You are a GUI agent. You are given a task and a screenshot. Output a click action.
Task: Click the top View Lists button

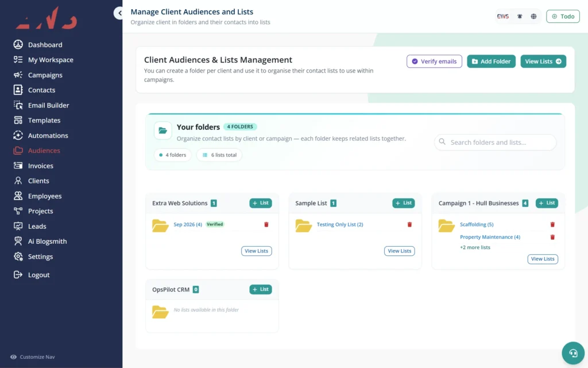tap(543, 61)
